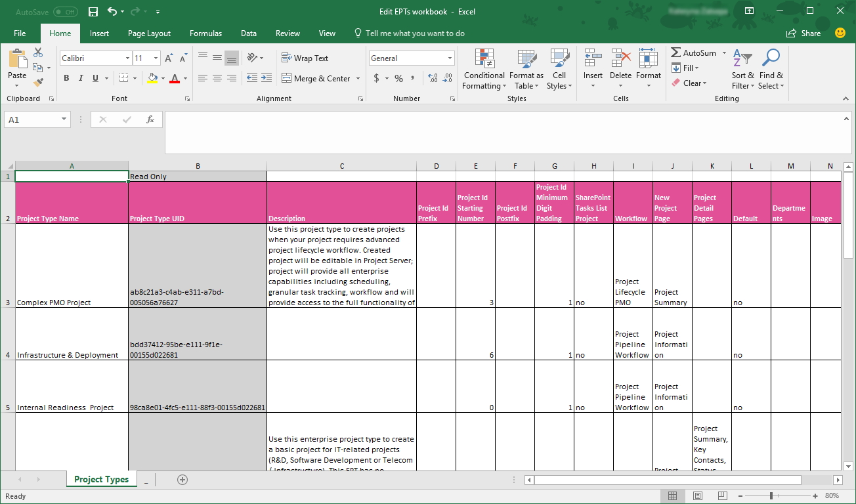Click the zoom slider handle
Screen dimensions: 856x504
pos(771,495)
